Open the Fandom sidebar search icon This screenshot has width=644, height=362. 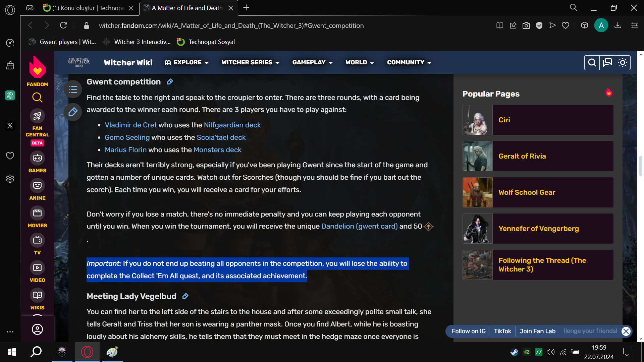pos(37,98)
